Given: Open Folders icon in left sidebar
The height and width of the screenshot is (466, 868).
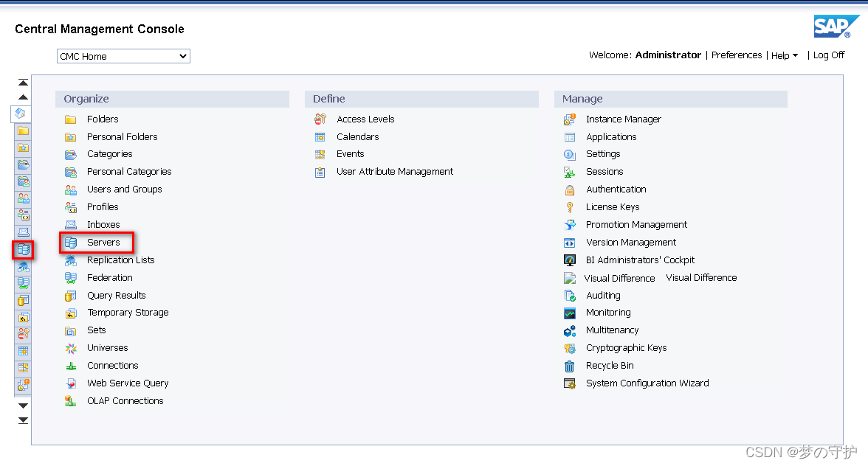Looking at the screenshot, I should [24, 131].
